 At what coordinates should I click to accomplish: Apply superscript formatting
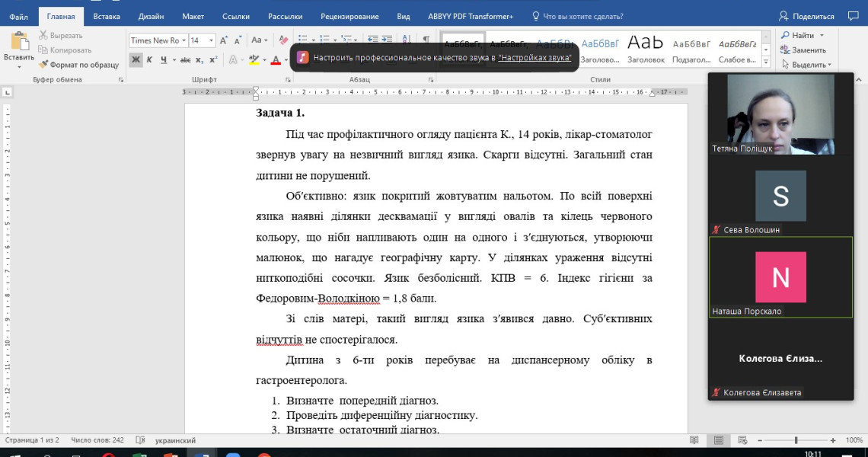[213, 60]
